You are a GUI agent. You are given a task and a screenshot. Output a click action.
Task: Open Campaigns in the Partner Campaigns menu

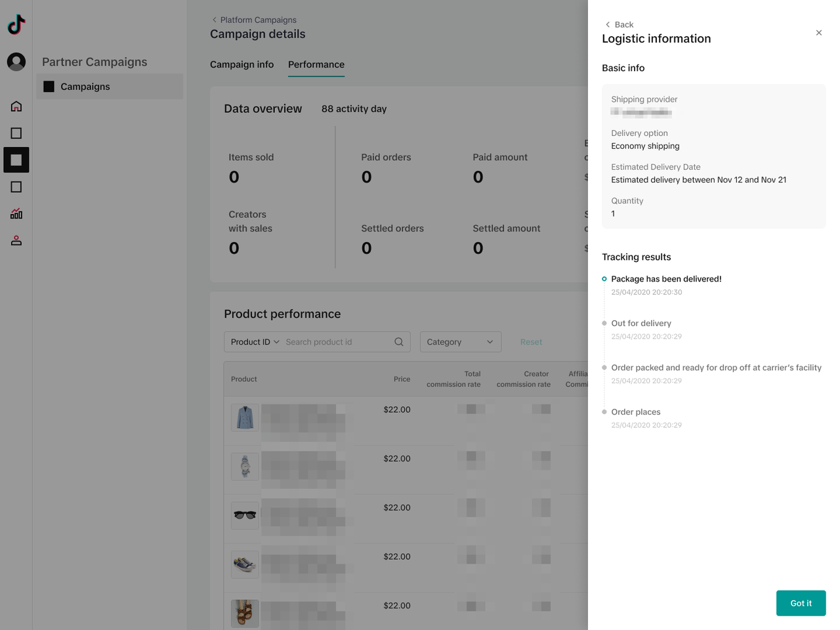(x=85, y=87)
